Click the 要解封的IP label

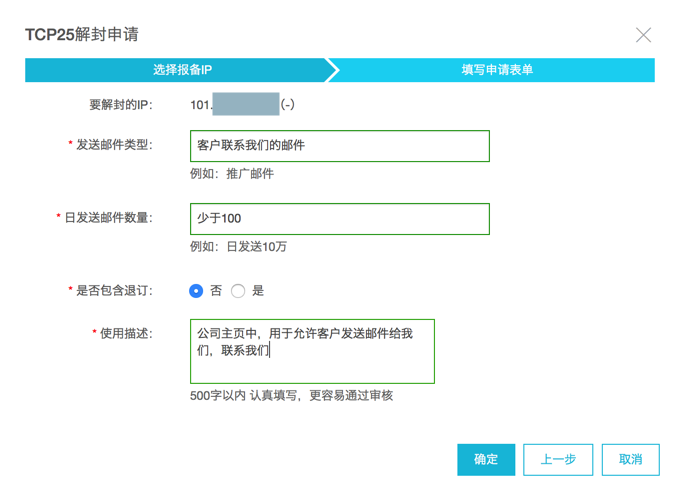(x=121, y=104)
